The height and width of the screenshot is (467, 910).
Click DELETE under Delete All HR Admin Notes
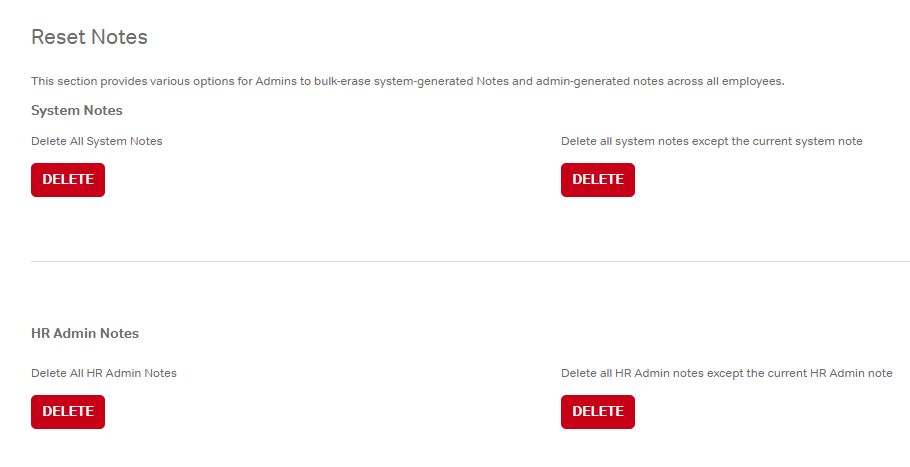click(68, 412)
